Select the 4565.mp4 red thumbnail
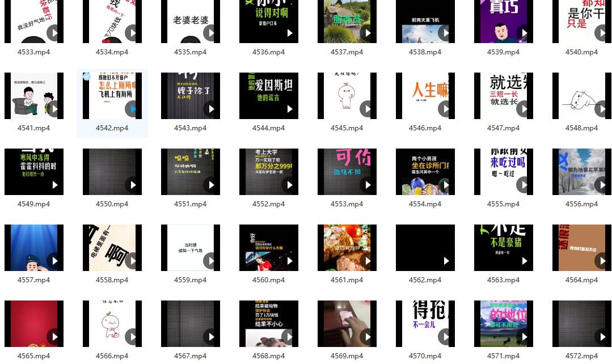The height and width of the screenshot is (364, 612). (x=33, y=323)
